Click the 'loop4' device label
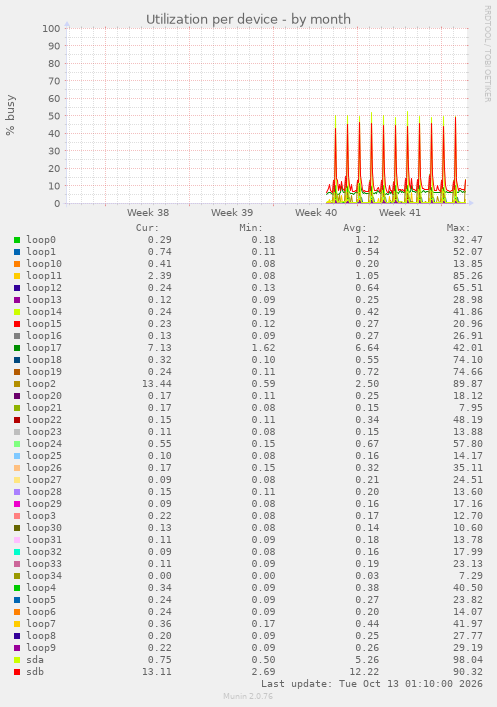497x707 pixels. point(41,588)
